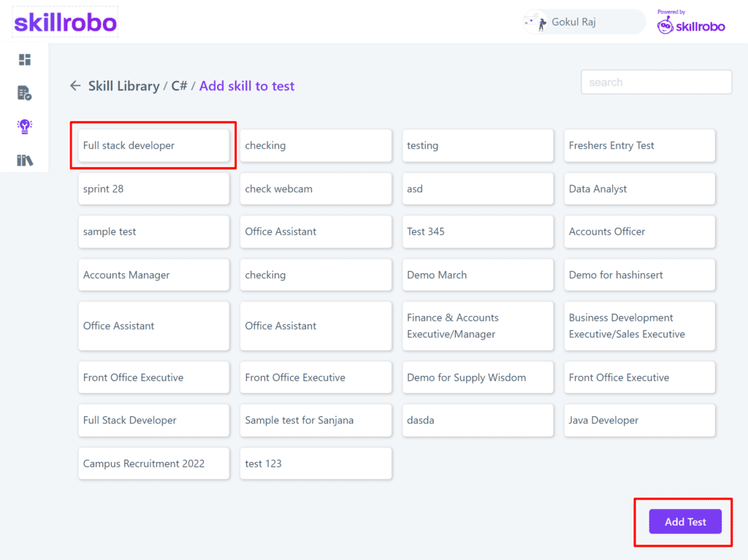Click the C# breadcrumb link
Viewport: 748px width, 560px height.
click(x=179, y=86)
